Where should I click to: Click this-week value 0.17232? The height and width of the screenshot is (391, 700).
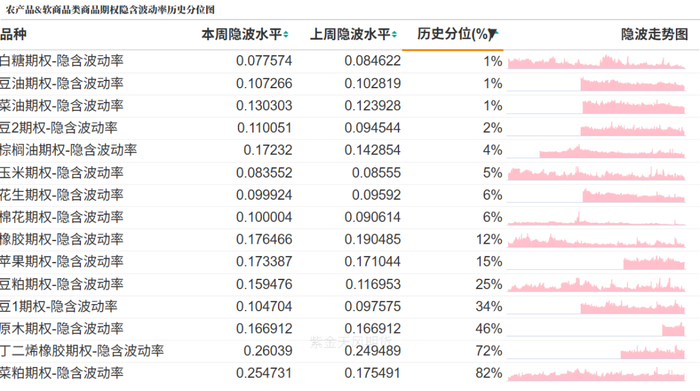(x=268, y=150)
